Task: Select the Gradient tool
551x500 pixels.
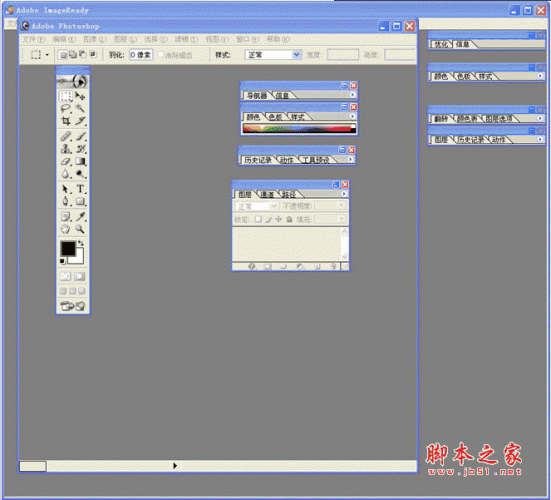Action: pos(80,161)
